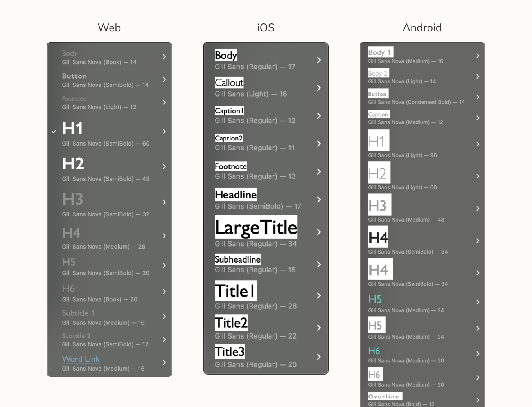Select the checked Web H1 style

click(x=110, y=133)
